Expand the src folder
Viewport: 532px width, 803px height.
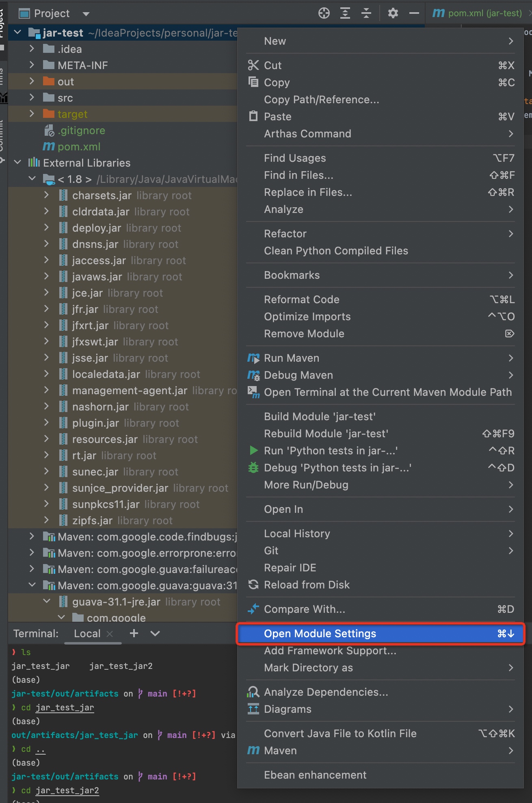click(x=32, y=98)
